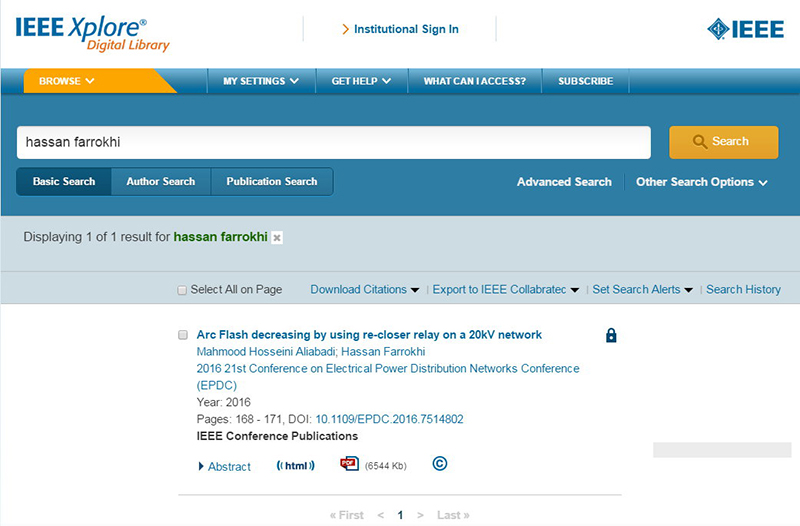
Task: Select page number 1 in pagination
Action: click(x=400, y=515)
